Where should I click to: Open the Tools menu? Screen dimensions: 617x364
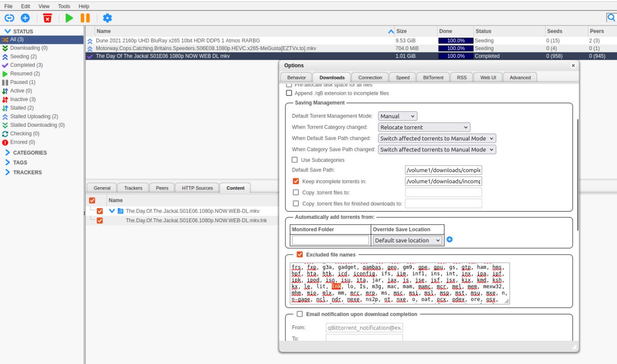coord(64,6)
